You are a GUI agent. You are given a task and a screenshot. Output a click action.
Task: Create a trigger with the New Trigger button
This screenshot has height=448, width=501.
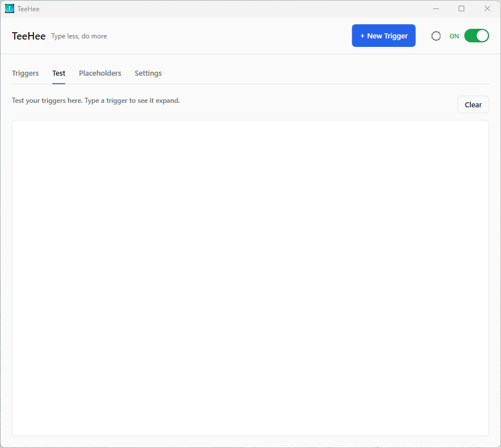pyautogui.click(x=383, y=35)
